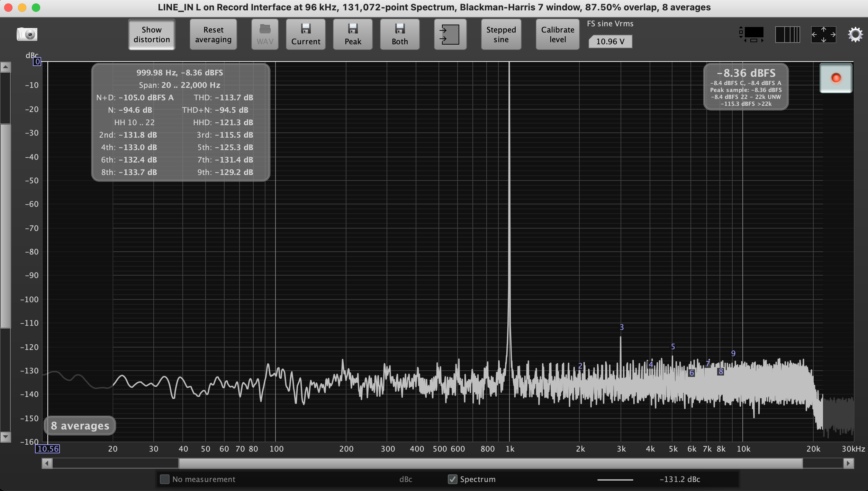Click harmonic marker 6 on the graph
Image resolution: width=868 pixels, height=491 pixels.
tap(691, 373)
